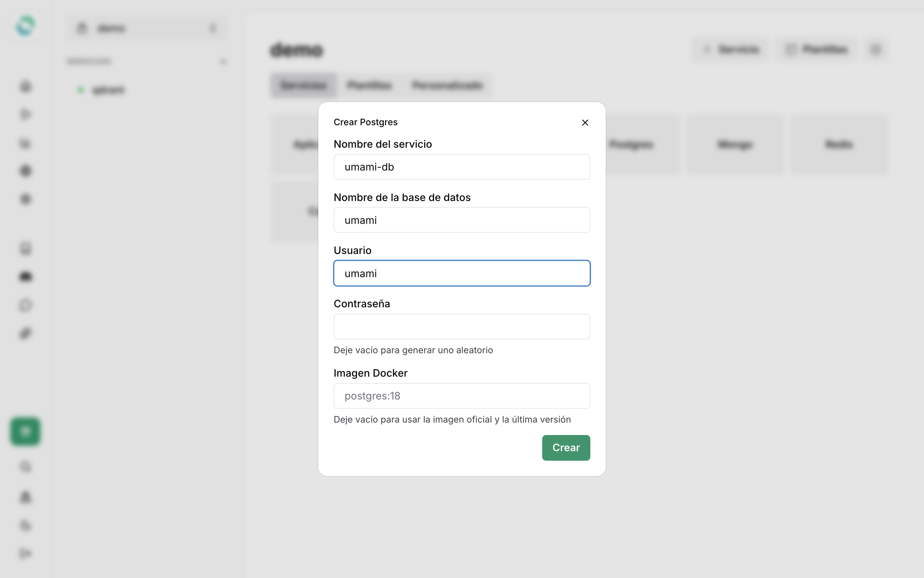Click the + Servicio button in header
Image resolution: width=924 pixels, height=578 pixels.
[731, 49]
